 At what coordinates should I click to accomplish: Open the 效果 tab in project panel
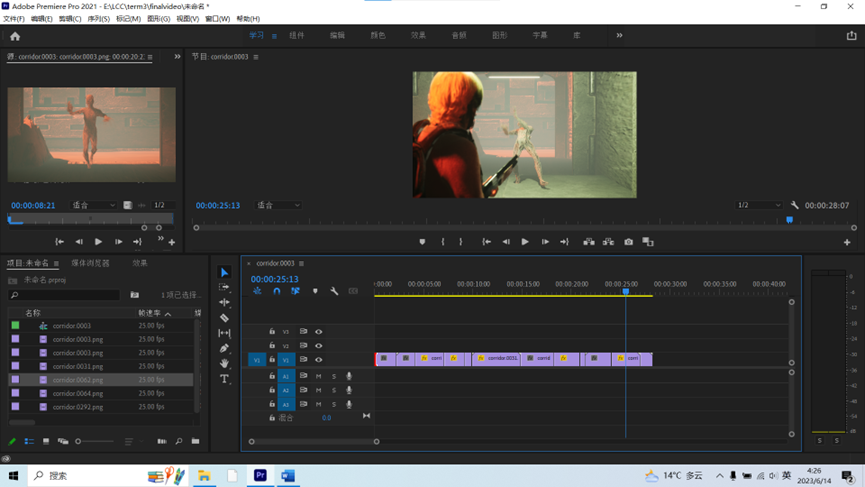click(x=140, y=263)
